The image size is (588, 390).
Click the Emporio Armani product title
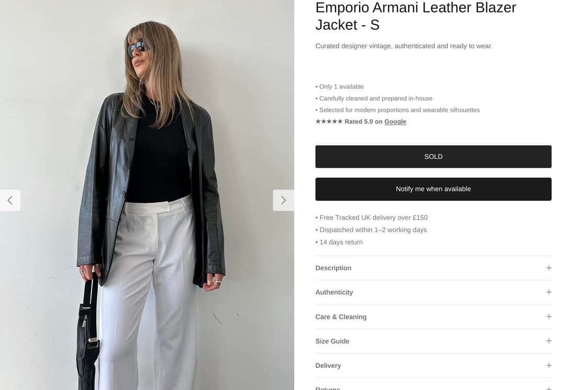[x=415, y=16]
